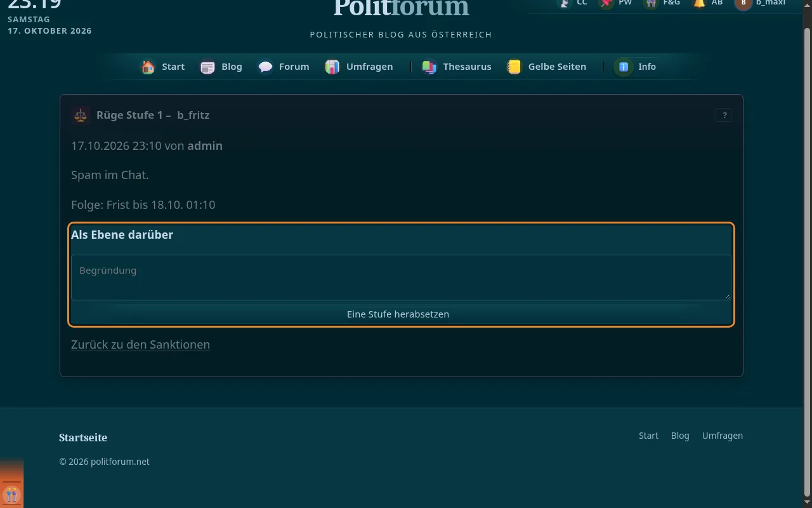Open the Umfragen link in the footer
The width and height of the screenshot is (812, 508).
[723, 436]
